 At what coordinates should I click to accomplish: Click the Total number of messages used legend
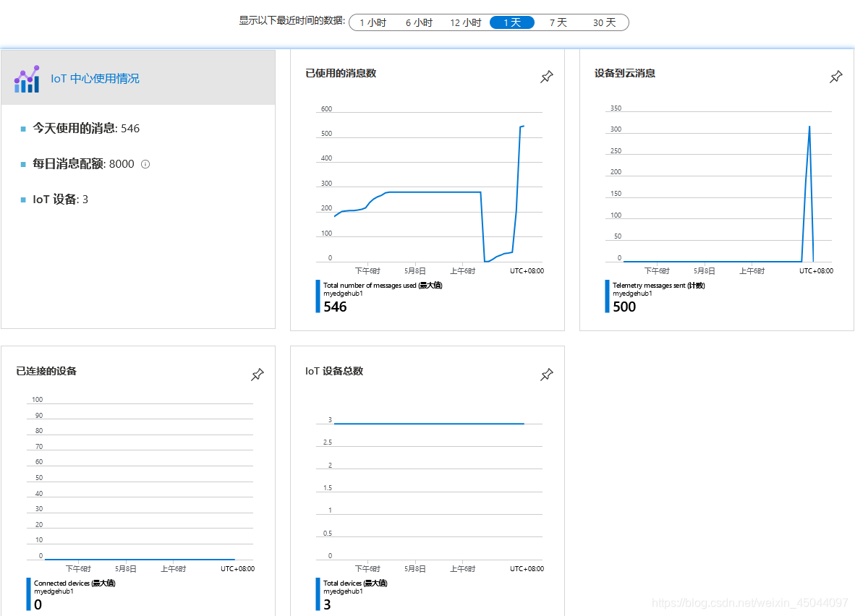pos(383,285)
